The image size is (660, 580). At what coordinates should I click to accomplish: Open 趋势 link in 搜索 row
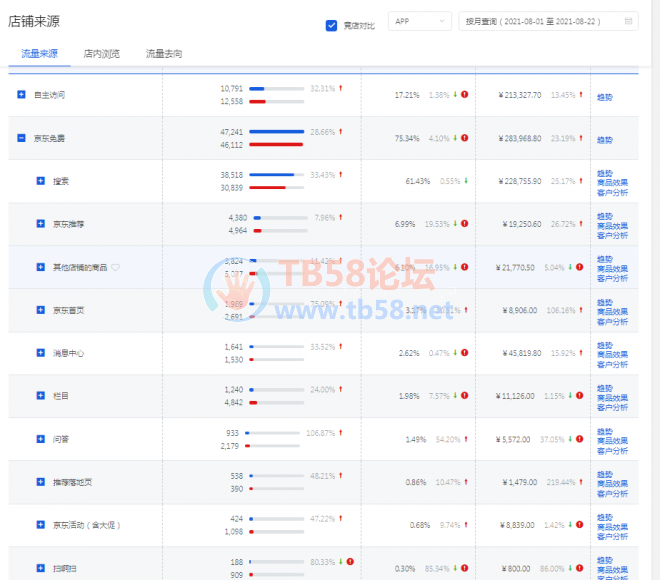(605, 173)
